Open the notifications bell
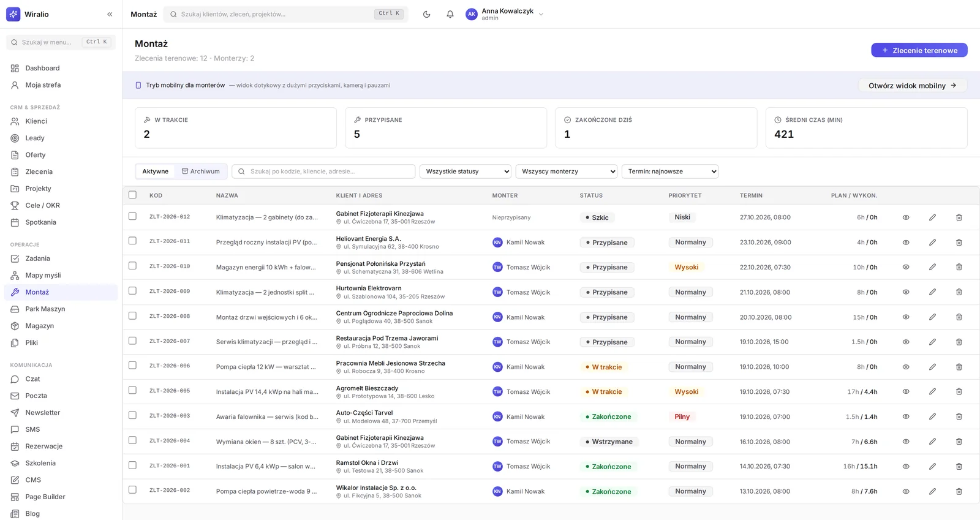This screenshot has width=980, height=520. pyautogui.click(x=450, y=14)
